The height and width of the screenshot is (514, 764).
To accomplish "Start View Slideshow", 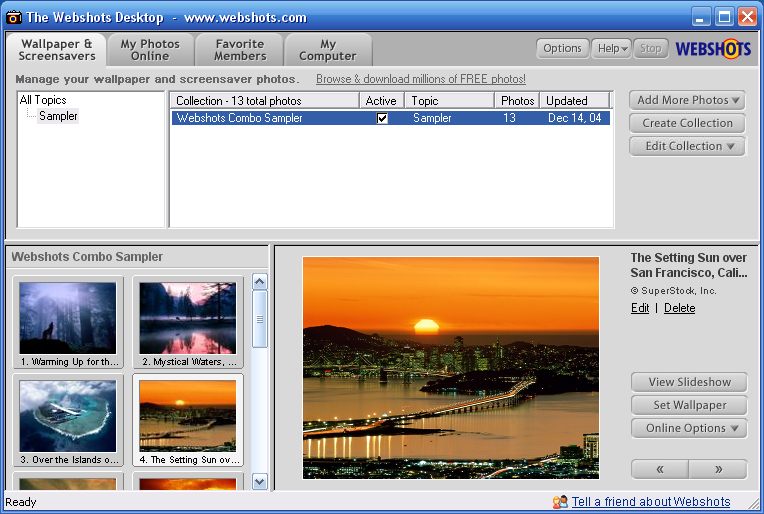I will click(x=689, y=382).
